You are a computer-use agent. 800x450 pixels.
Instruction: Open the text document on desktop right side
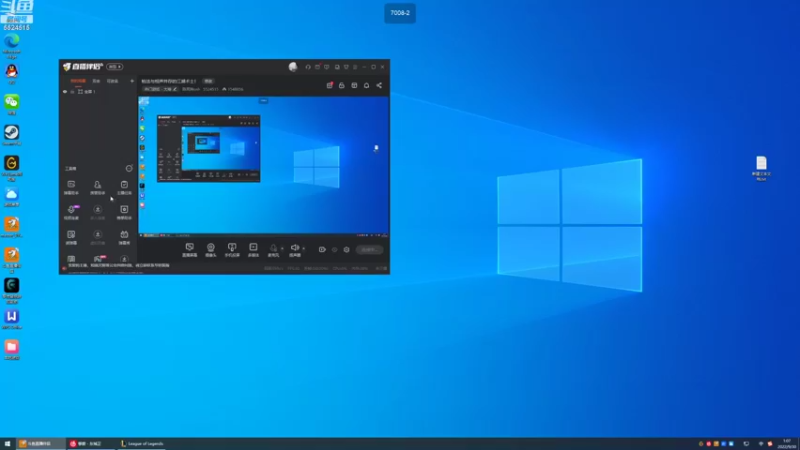point(761,168)
